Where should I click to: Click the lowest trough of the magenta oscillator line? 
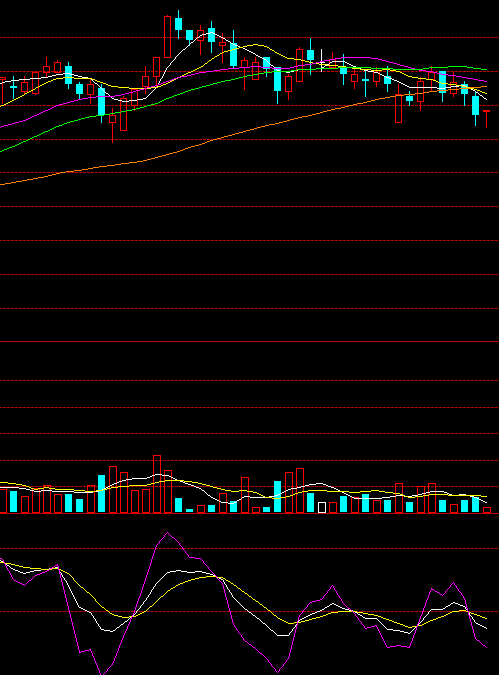102,673
